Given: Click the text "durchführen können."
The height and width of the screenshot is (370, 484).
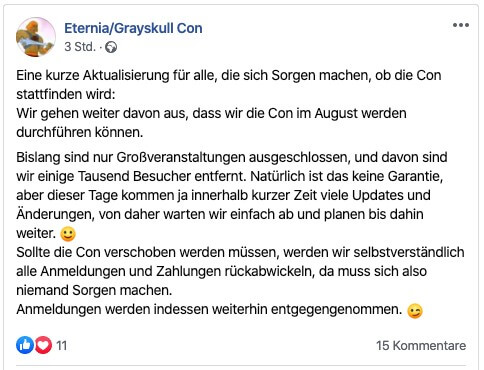Looking at the screenshot, I should tap(80, 132).
